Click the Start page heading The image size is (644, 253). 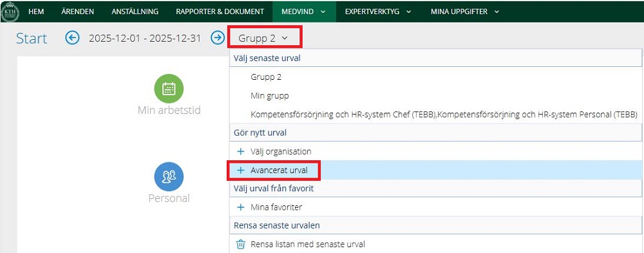coord(32,39)
